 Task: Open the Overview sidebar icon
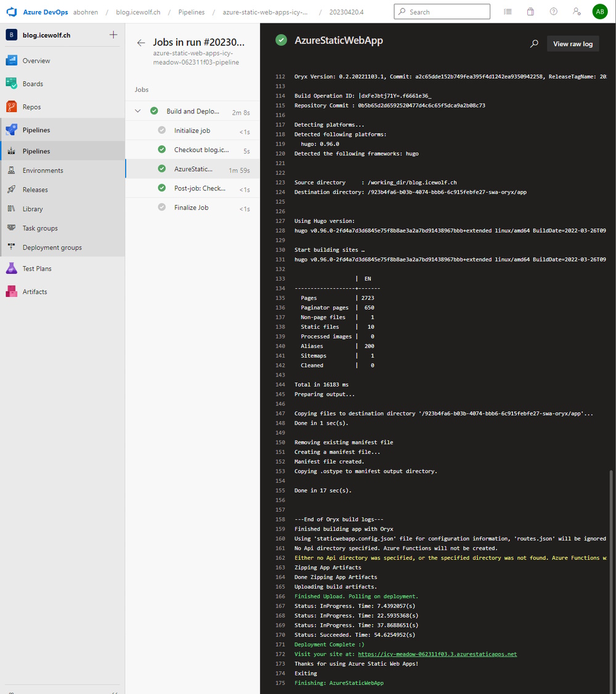pos(12,60)
